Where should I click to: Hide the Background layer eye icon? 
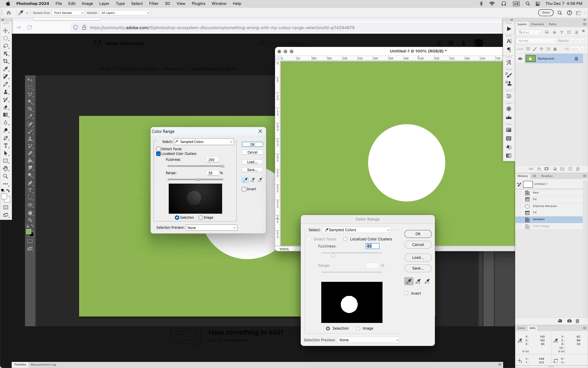(x=520, y=59)
